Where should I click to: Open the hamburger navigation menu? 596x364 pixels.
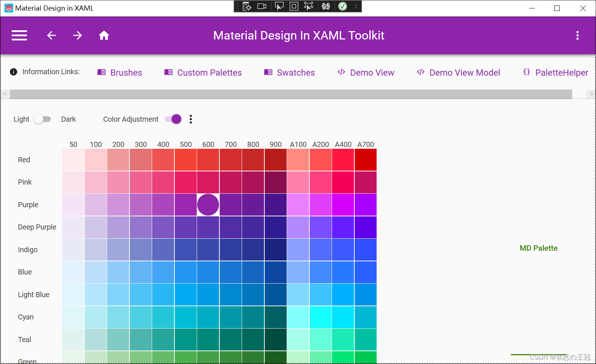coord(19,35)
